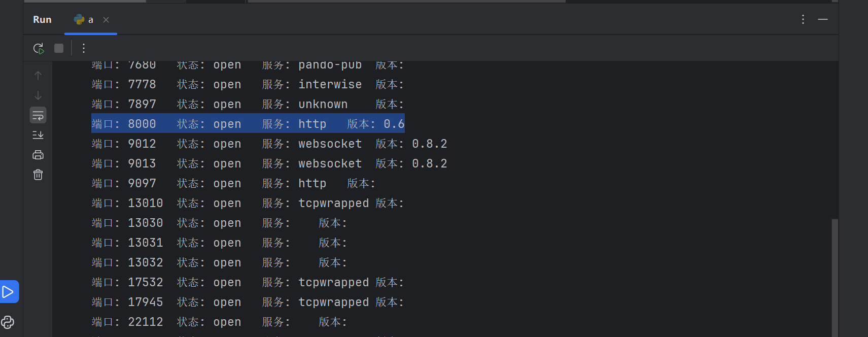
Task: Click the highlighted port 8000 line
Action: [248, 124]
